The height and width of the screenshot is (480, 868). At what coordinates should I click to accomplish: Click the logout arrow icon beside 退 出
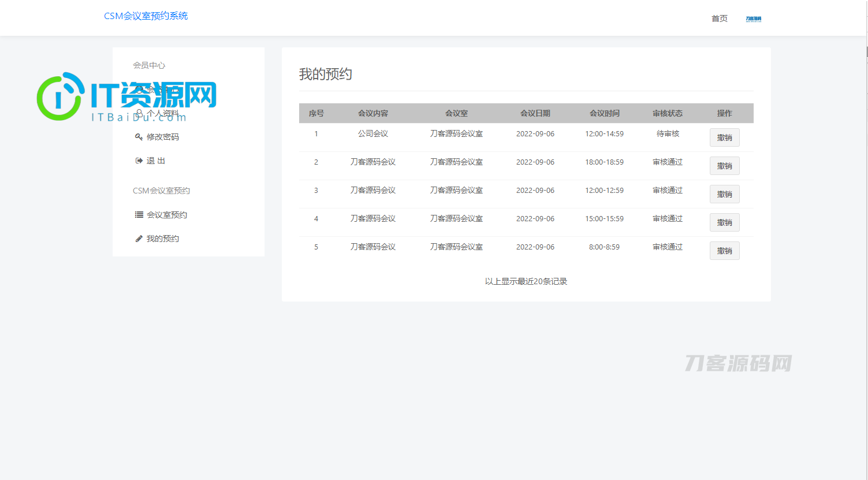point(139,161)
